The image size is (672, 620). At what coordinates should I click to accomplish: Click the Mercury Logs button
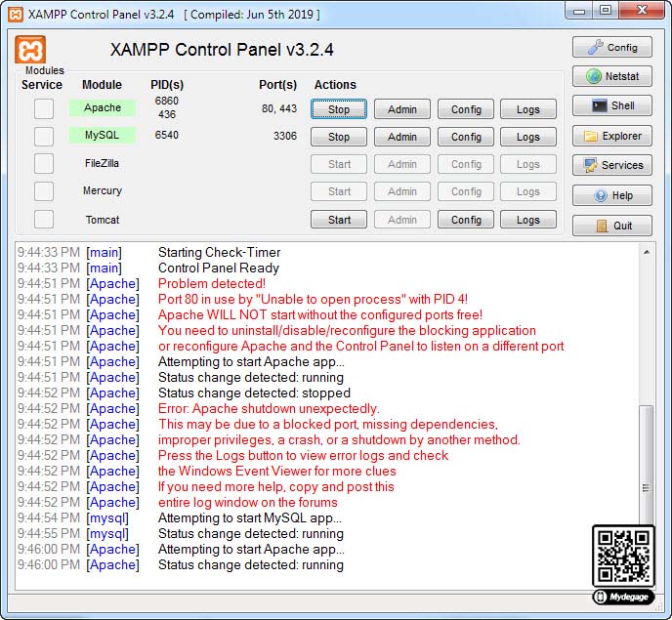point(528,191)
